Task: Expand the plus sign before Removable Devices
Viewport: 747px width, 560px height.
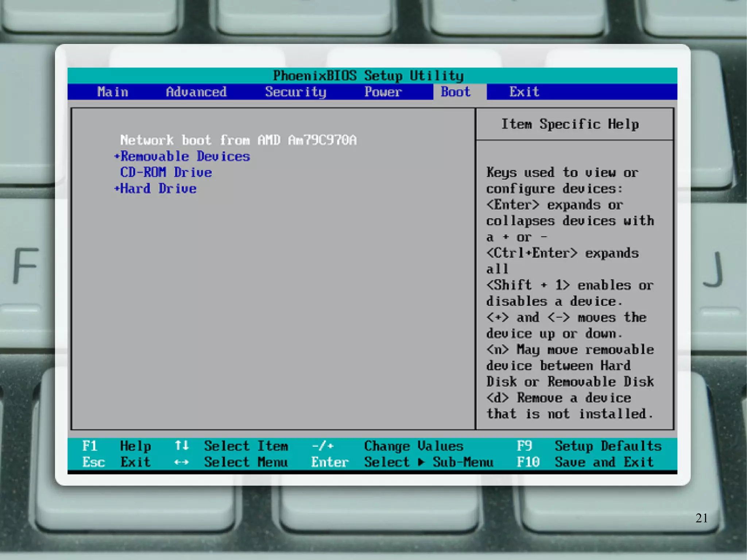Action: coord(117,157)
